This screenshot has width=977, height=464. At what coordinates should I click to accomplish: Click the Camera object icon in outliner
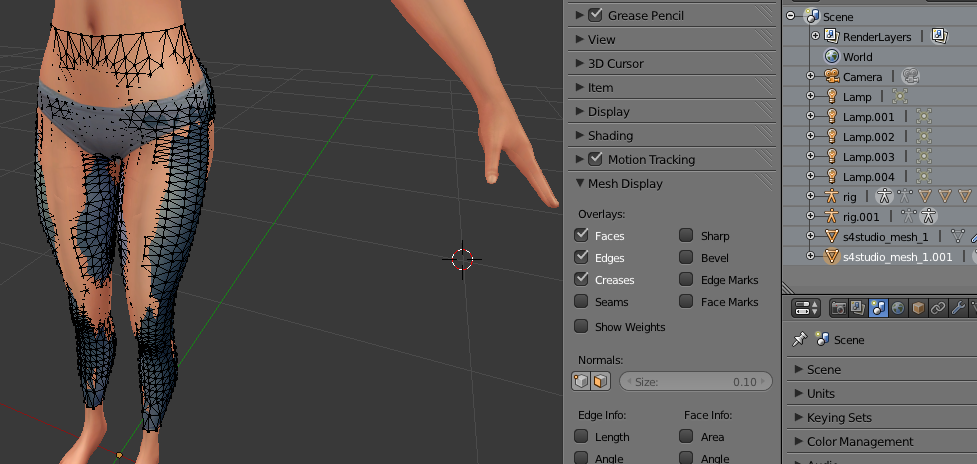(831, 76)
